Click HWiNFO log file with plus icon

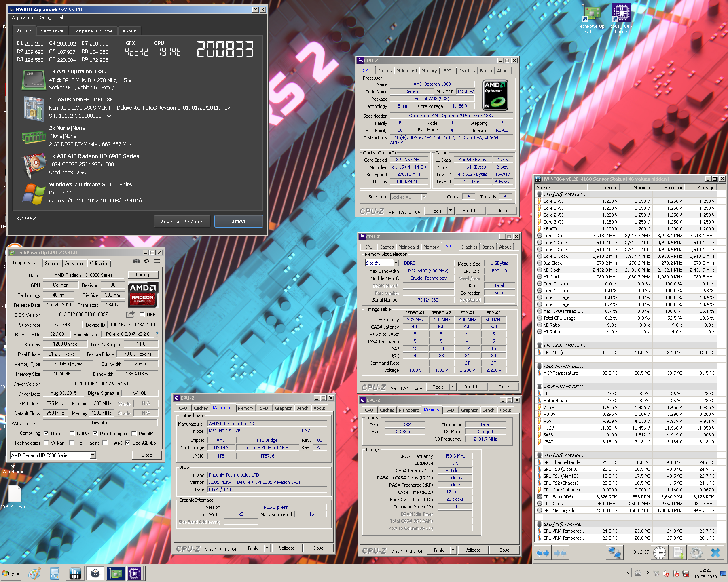coord(678,552)
